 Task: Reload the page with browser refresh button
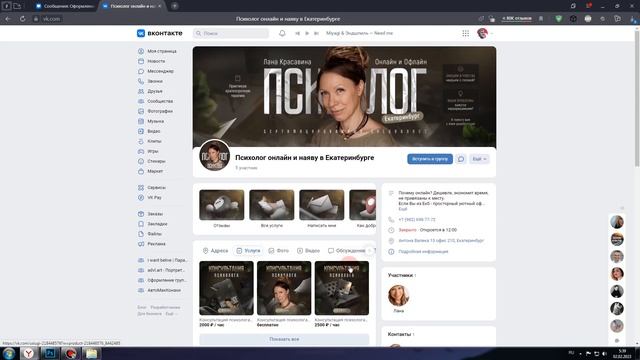pos(22,19)
